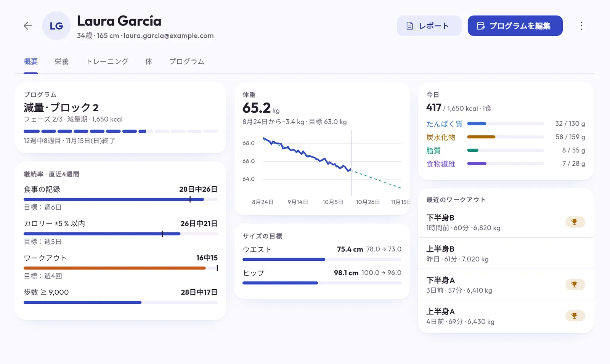Click the 歩数 ≥ 9,000 progress bar

pyautogui.click(x=120, y=302)
